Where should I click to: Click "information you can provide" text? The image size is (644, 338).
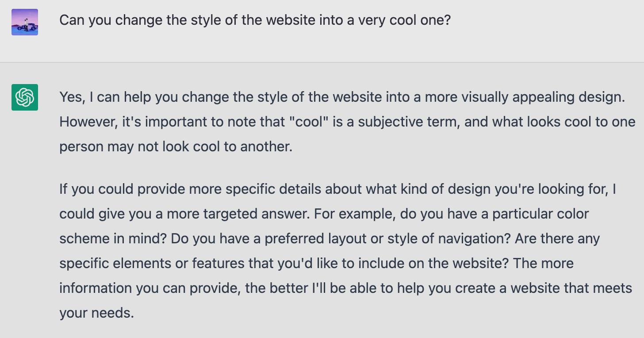149,288
